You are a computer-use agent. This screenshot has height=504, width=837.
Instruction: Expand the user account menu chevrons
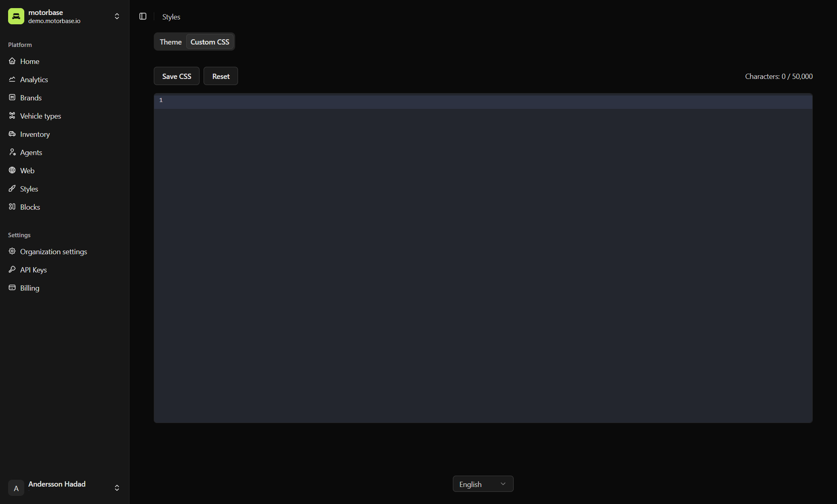[x=117, y=488]
